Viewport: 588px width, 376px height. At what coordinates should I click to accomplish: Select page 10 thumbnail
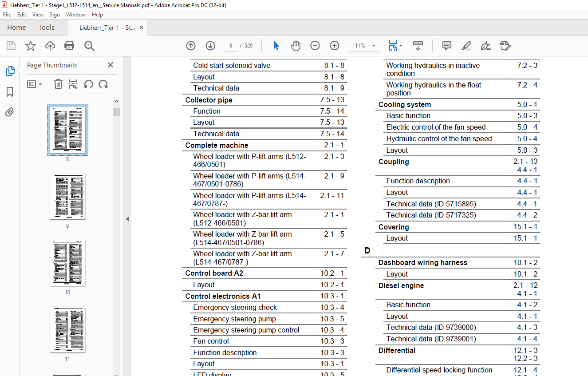coord(67,263)
